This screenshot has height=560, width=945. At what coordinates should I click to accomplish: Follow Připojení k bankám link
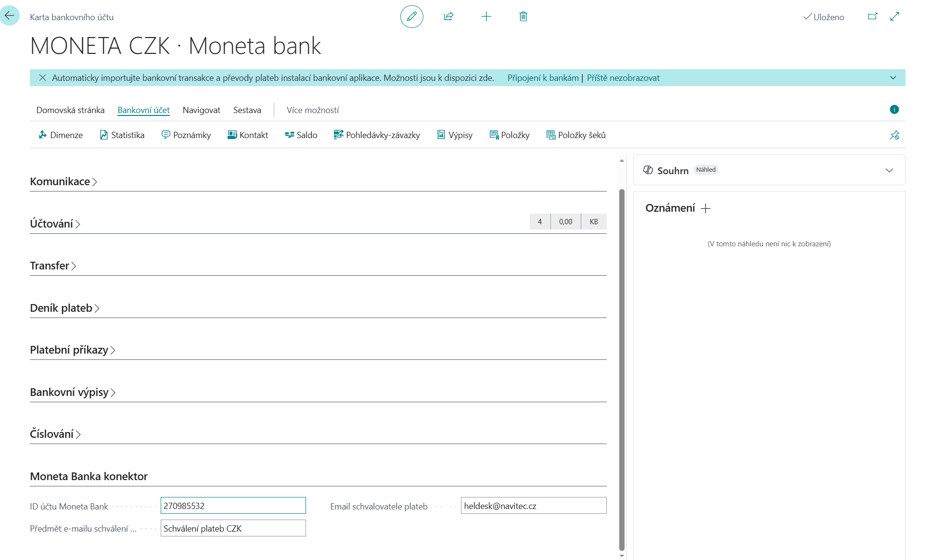coord(543,78)
